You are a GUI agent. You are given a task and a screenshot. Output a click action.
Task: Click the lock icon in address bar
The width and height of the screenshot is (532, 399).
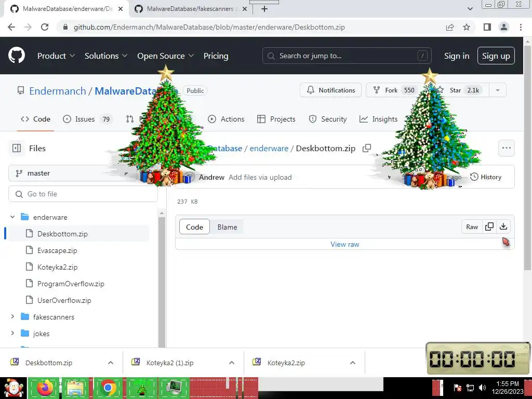click(x=65, y=27)
